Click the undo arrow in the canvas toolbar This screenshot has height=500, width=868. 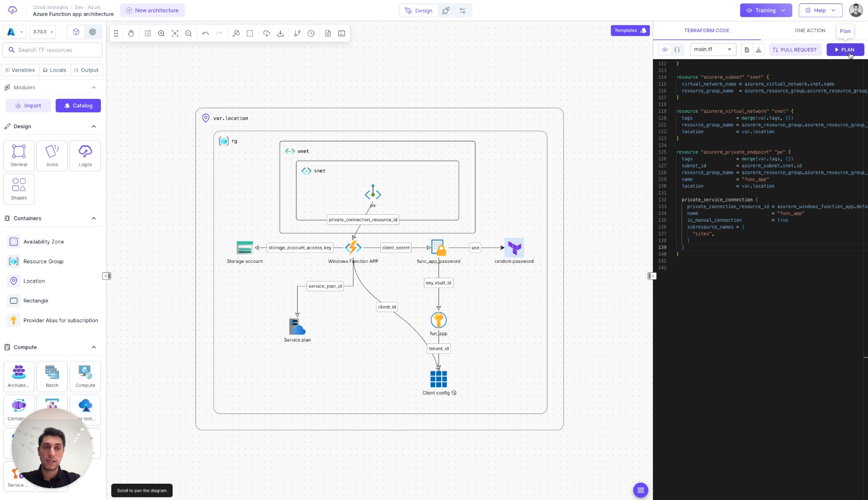point(206,33)
